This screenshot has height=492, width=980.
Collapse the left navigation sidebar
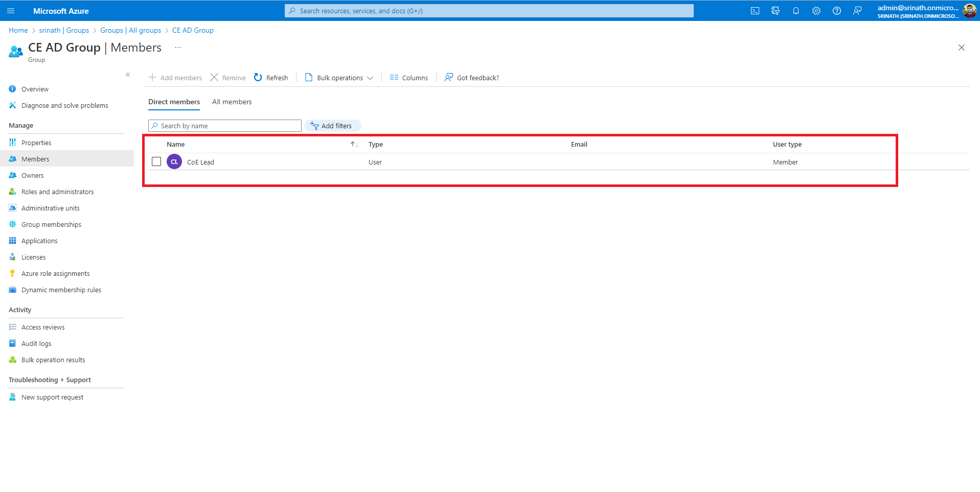click(128, 75)
